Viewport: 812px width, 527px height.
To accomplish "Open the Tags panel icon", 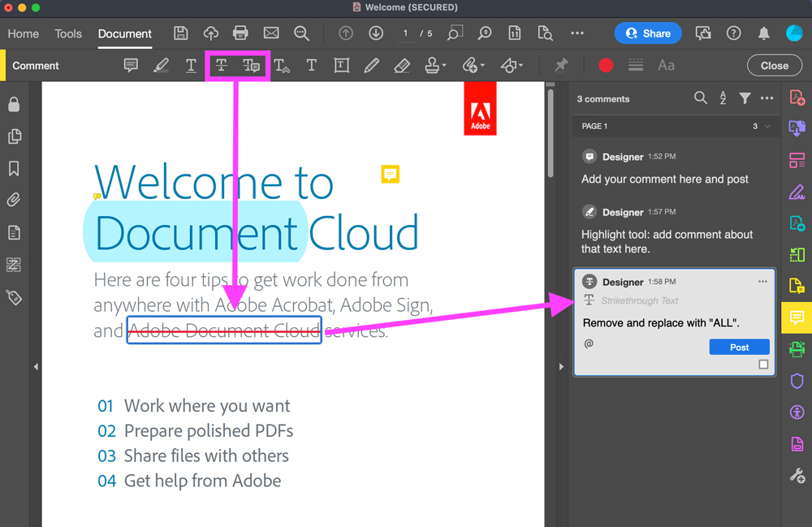I will click(14, 297).
